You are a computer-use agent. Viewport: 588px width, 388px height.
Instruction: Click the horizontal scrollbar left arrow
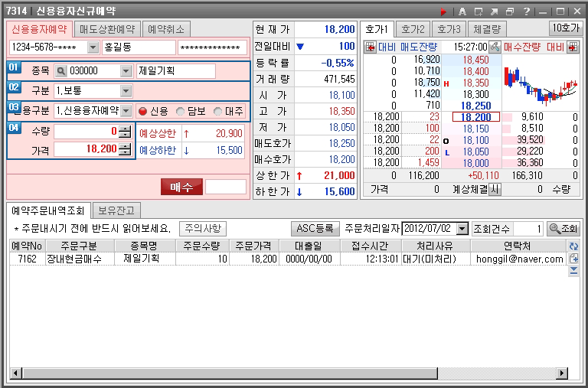point(15,373)
